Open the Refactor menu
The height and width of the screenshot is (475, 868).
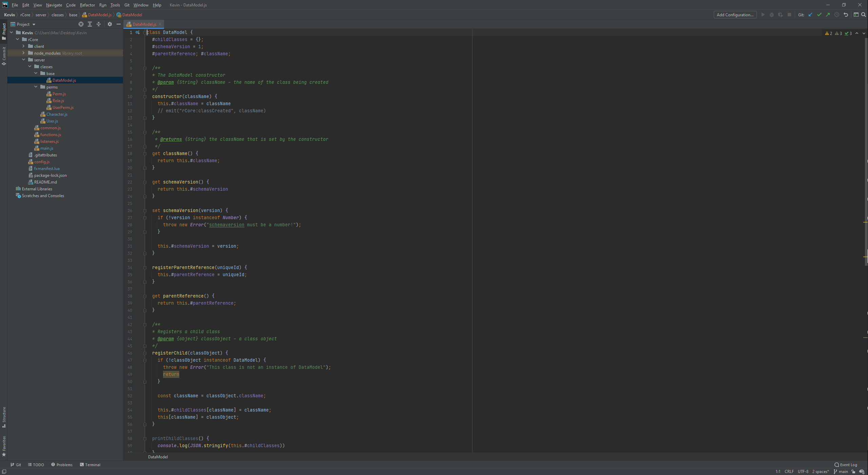click(87, 5)
